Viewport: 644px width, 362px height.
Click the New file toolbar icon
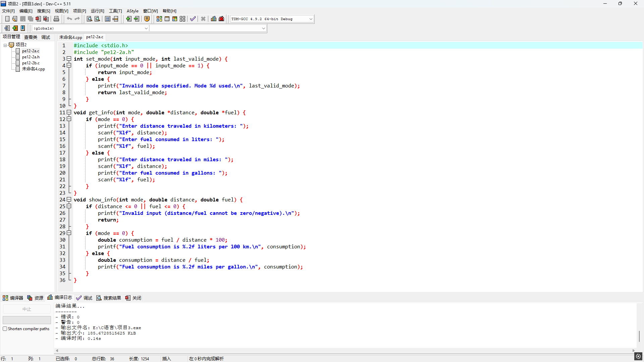point(7,19)
